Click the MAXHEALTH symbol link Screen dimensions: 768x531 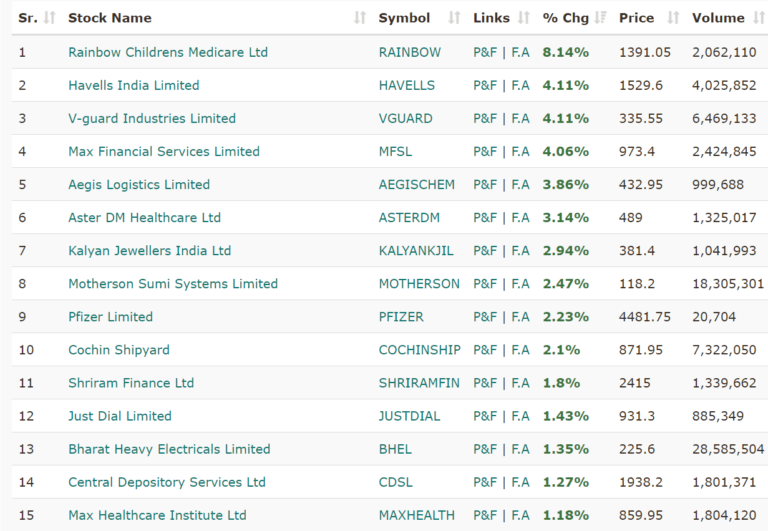pyautogui.click(x=415, y=515)
